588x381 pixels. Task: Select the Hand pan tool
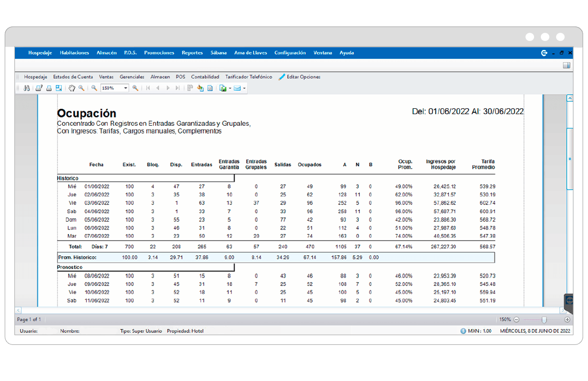tap(72, 88)
